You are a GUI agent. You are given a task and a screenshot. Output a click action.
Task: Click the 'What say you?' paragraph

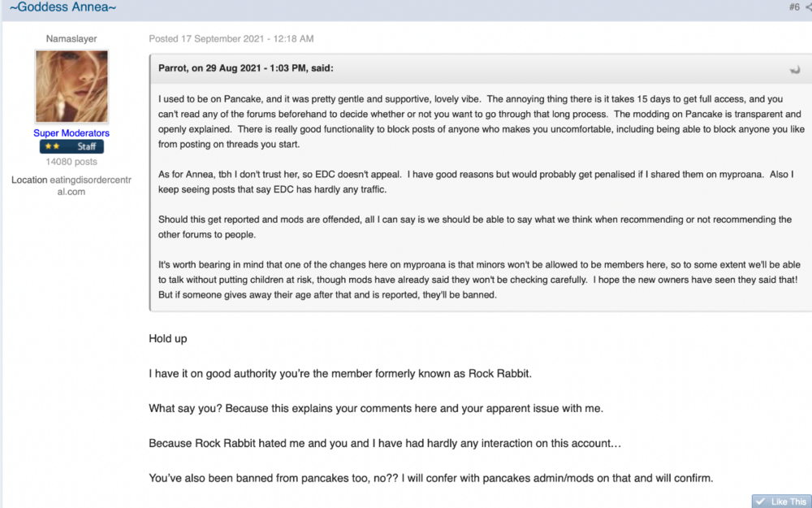(x=376, y=409)
